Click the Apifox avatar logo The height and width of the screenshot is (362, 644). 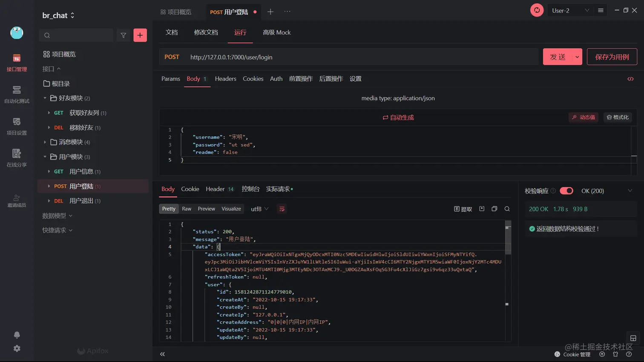(17, 33)
